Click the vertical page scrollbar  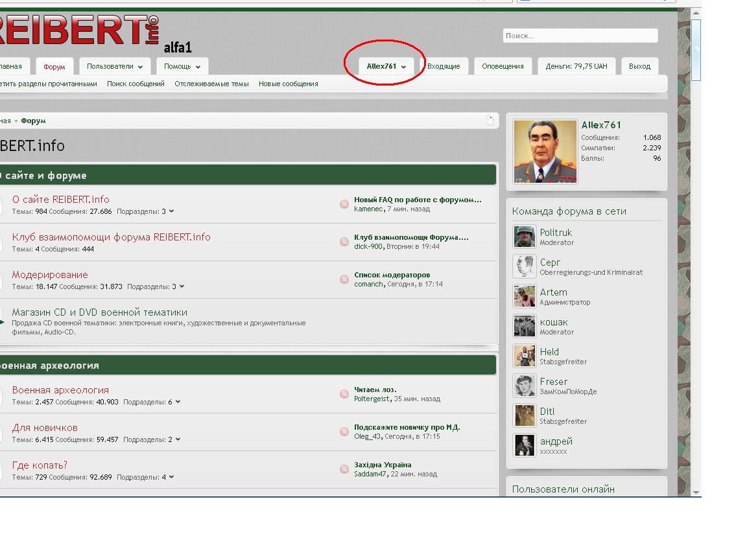tap(696, 259)
